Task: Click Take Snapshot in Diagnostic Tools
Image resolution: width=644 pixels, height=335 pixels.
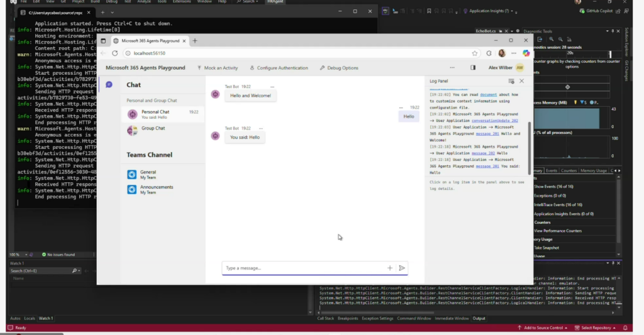Action: click(547, 248)
